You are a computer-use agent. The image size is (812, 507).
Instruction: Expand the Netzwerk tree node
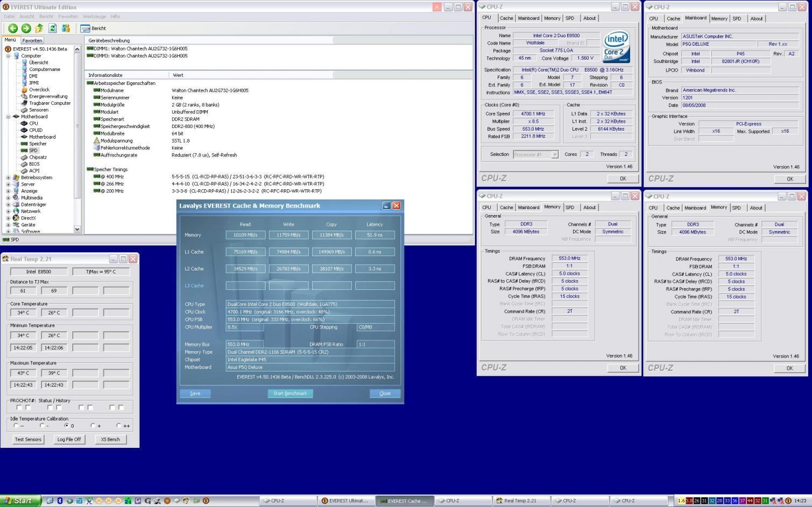8,211
